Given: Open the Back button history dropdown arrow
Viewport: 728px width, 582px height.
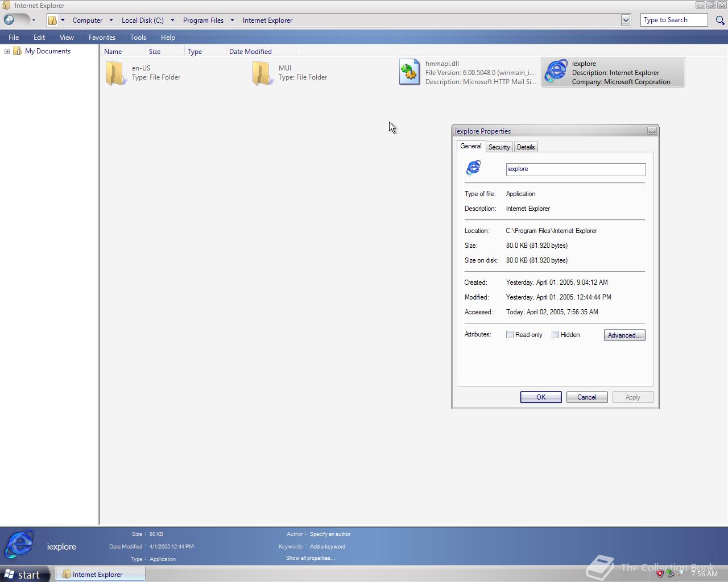Looking at the screenshot, I should coord(34,20).
